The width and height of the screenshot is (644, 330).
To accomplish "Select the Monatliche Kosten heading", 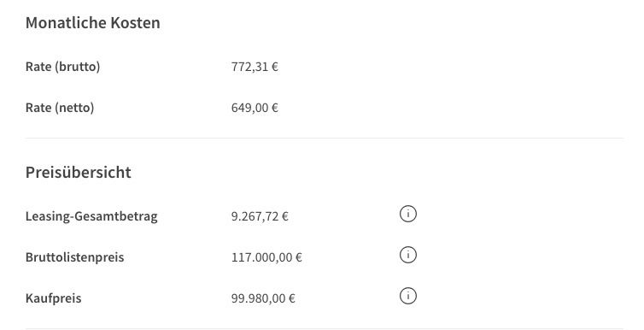I will point(93,22).
